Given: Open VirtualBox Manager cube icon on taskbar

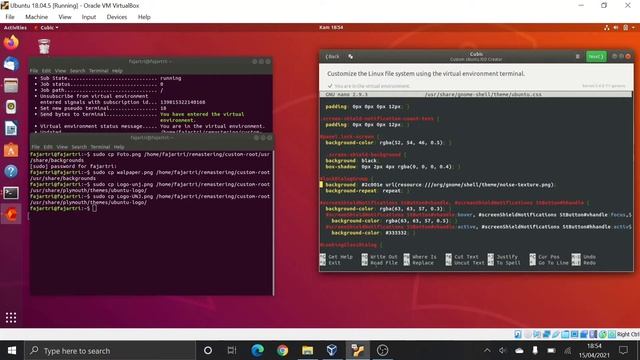Looking at the screenshot, I should [332, 350].
